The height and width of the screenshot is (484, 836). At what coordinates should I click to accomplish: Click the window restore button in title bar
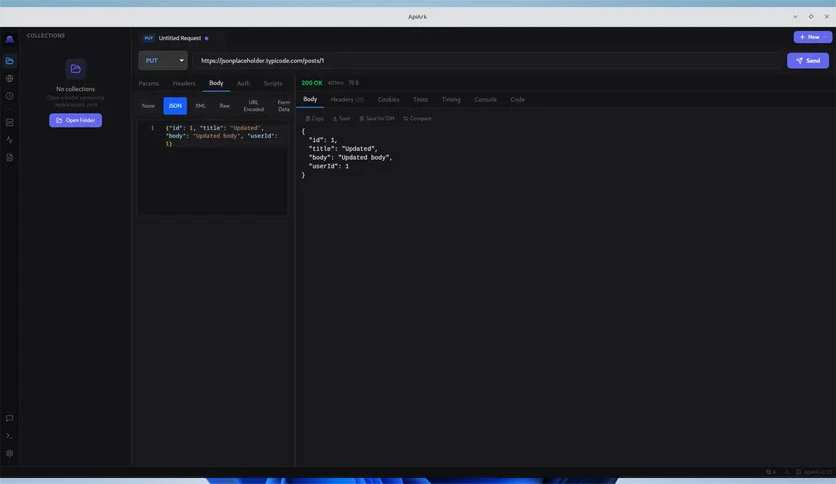click(811, 17)
